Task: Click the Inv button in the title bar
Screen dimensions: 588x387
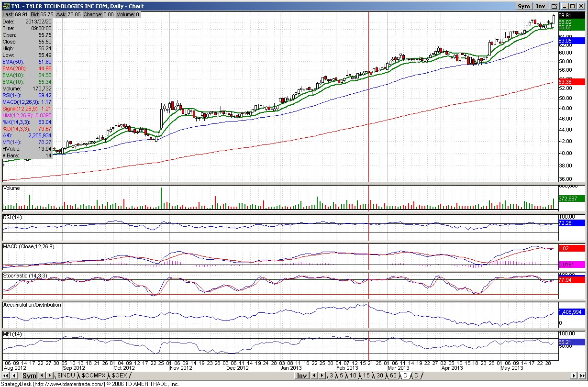Action: (541, 6)
